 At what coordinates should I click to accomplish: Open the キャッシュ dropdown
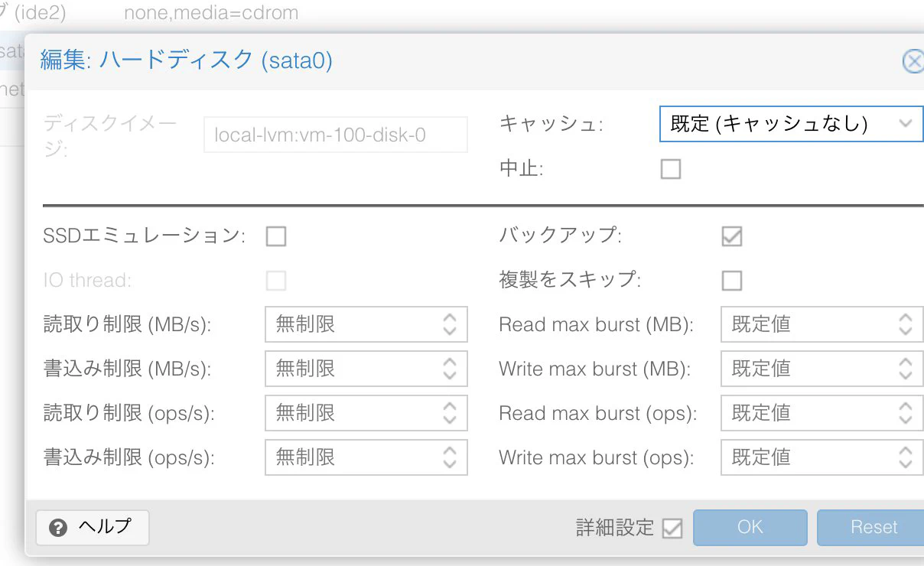pyautogui.click(x=791, y=124)
